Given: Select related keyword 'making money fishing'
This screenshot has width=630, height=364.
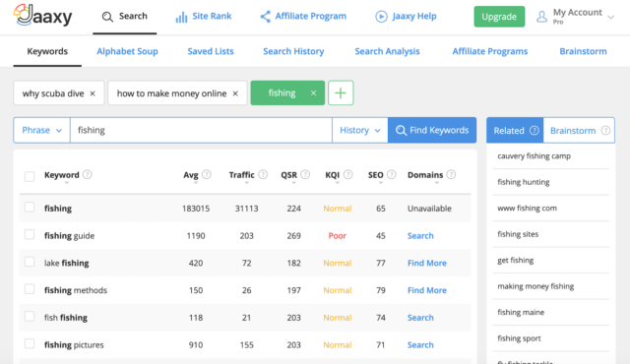Looking at the screenshot, I should tap(535, 286).
